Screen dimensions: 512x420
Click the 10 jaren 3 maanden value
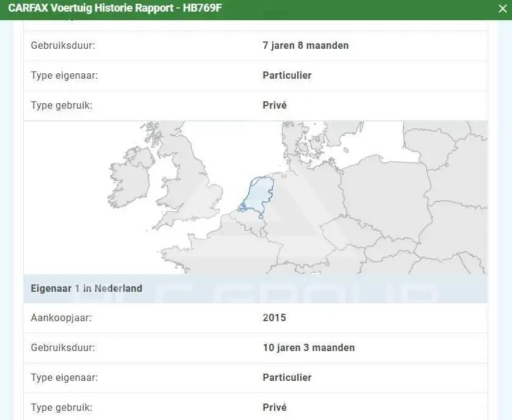pos(309,348)
